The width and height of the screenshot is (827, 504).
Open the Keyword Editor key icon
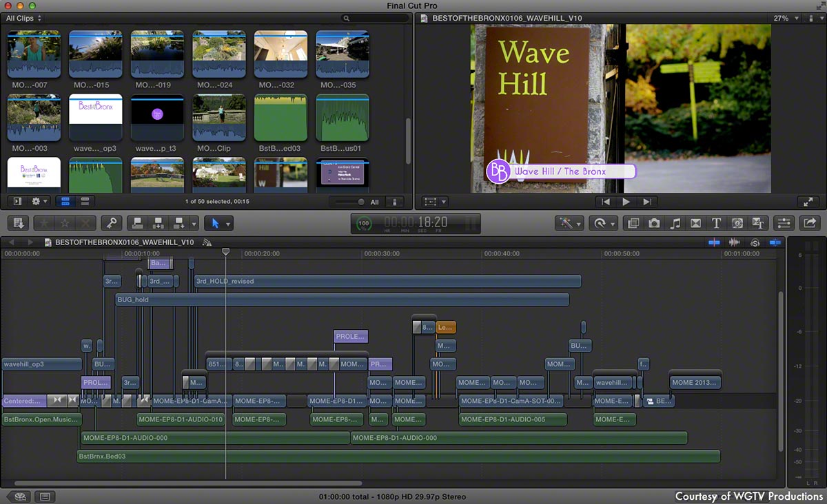(111, 223)
